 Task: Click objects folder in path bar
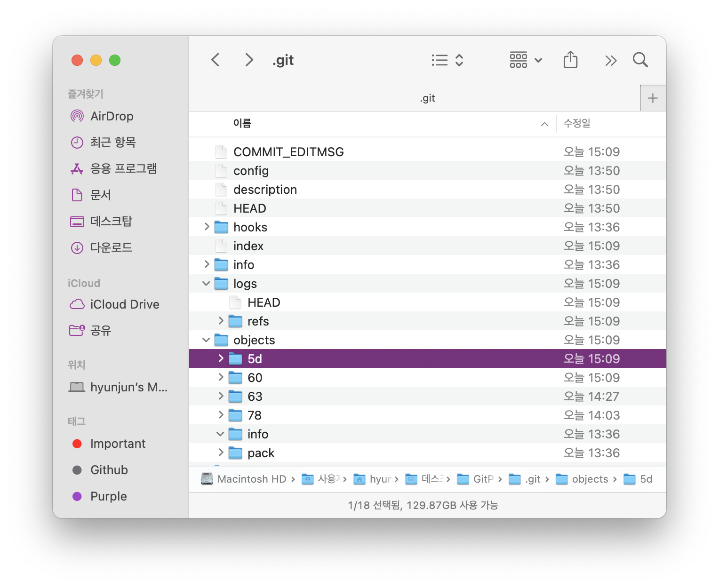click(582, 479)
